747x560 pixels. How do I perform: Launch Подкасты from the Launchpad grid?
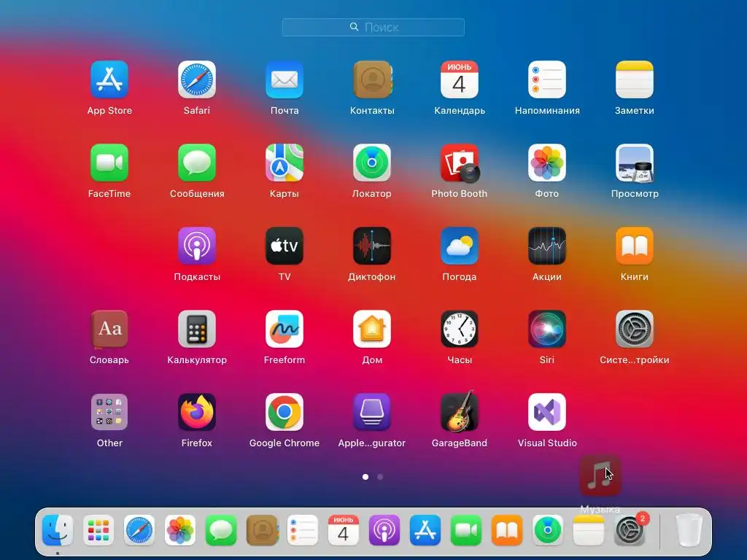[197, 246]
